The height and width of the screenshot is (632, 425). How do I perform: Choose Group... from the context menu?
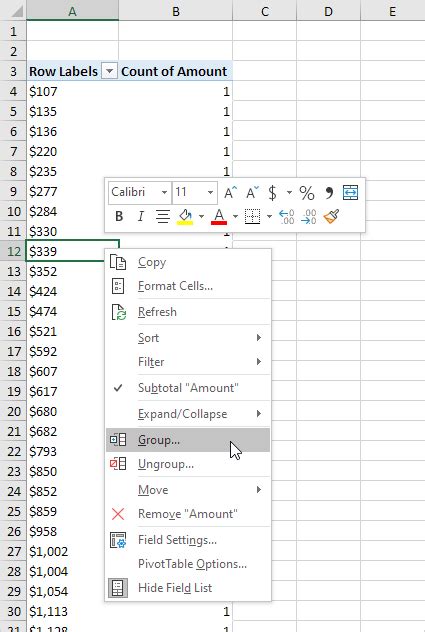[x=188, y=440]
